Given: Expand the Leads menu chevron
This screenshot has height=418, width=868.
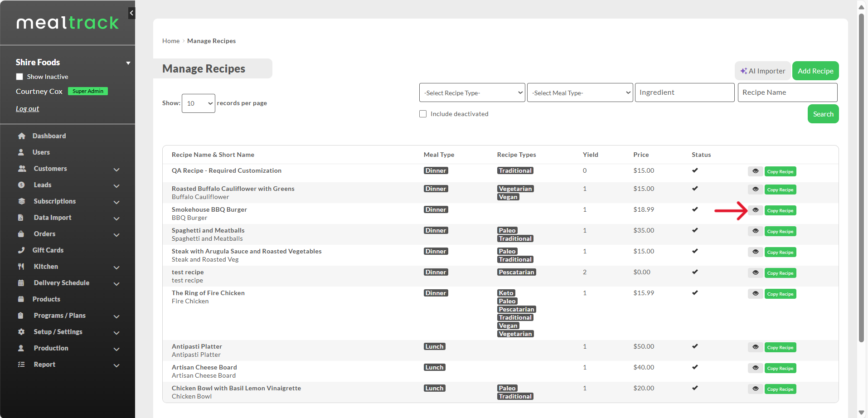Looking at the screenshot, I should [116, 185].
